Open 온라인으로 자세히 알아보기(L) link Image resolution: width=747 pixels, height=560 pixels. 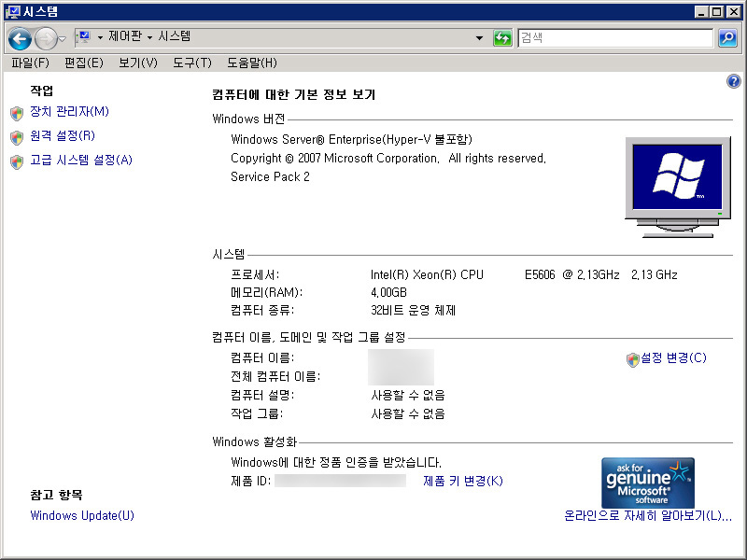tap(648, 516)
